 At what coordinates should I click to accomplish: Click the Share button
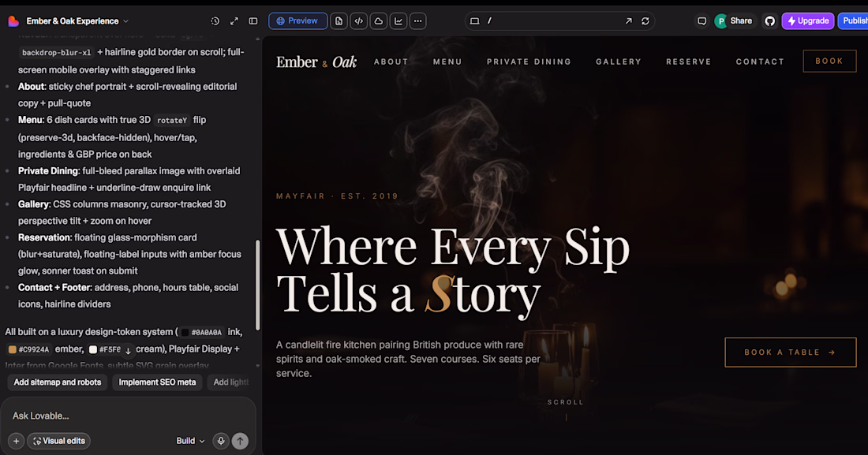741,21
